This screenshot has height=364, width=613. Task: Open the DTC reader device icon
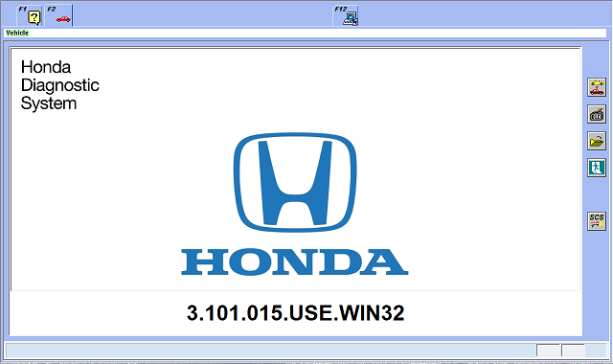(x=596, y=114)
